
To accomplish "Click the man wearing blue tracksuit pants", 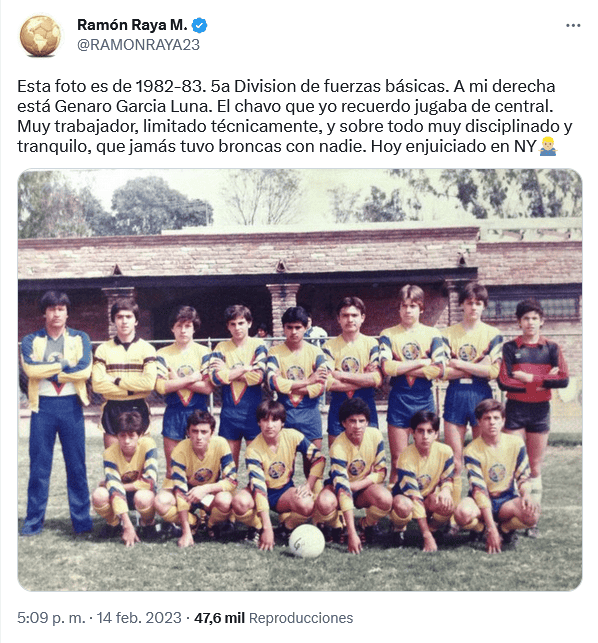I will [57, 412].
